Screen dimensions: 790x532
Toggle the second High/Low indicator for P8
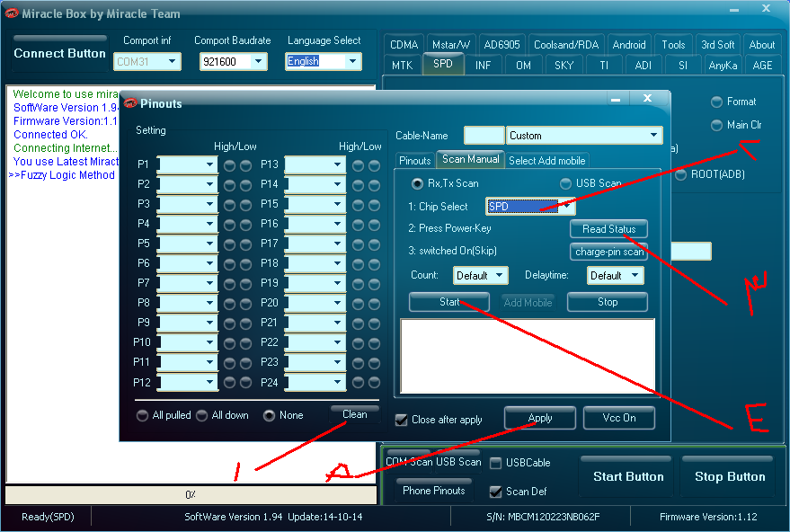246,305
